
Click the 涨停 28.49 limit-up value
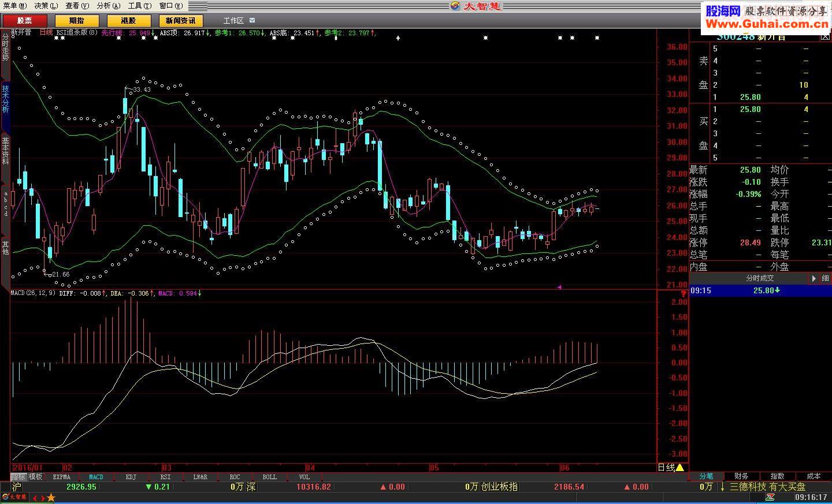coord(750,242)
